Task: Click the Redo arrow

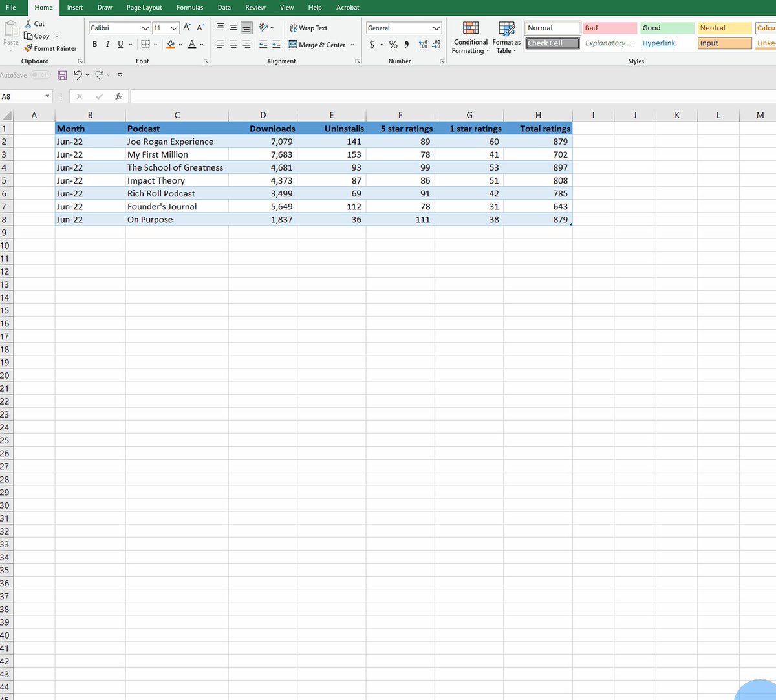Action: tap(99, 75)
